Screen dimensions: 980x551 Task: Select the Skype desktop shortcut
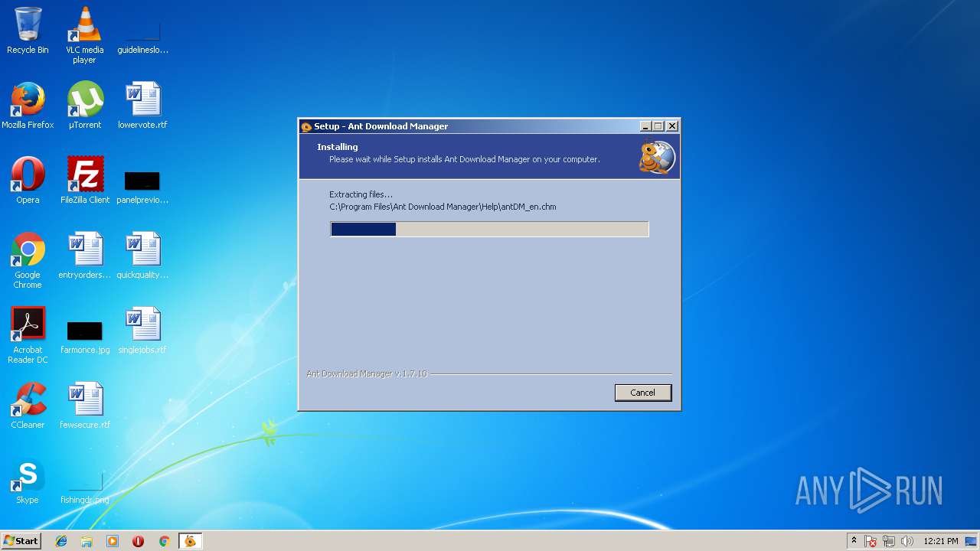[x=28, y=481]
